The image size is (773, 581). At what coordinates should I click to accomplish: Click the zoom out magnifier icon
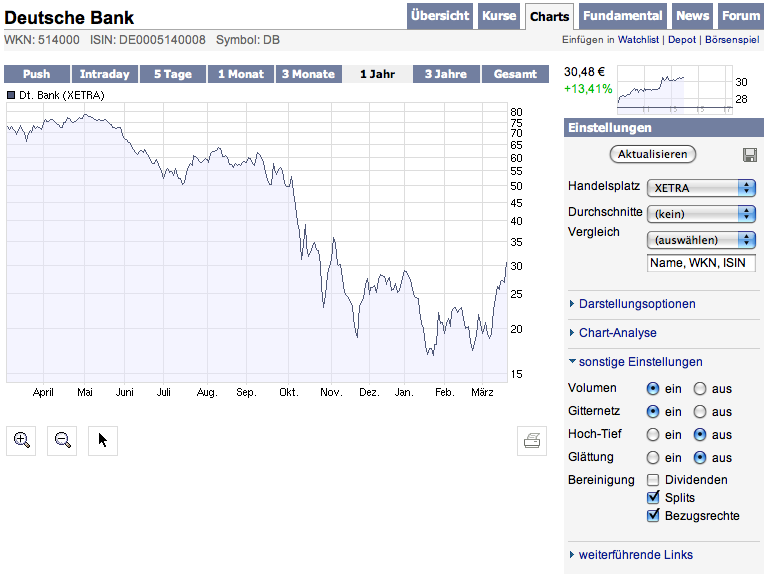pyautogui.click(x=62, y=441)
